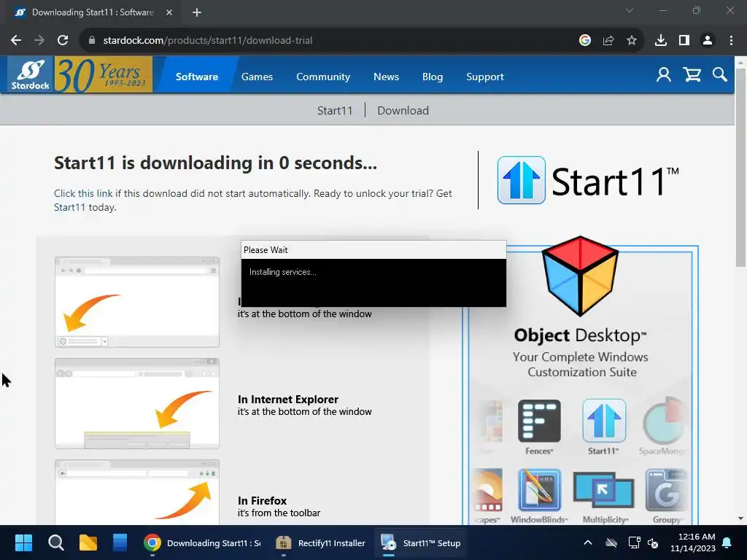Reload the page with refresh icon
747x560 pixels.
click(63, 41)
